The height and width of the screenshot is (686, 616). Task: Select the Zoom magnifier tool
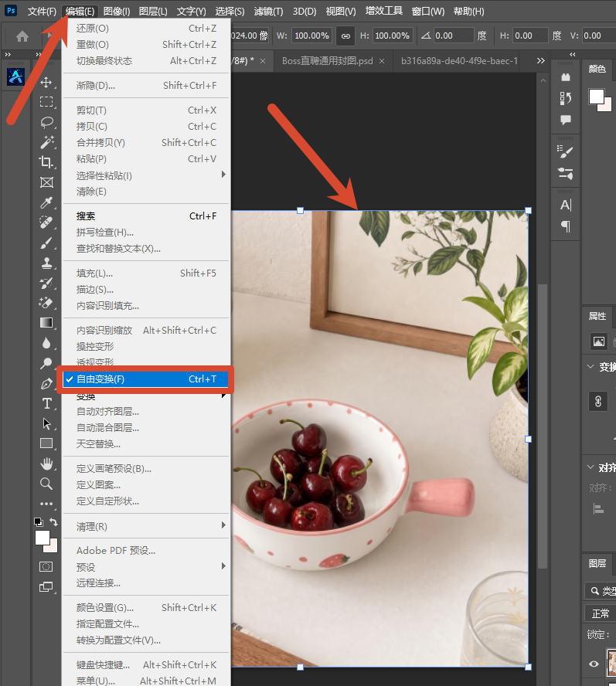click(x=46, y=484)
